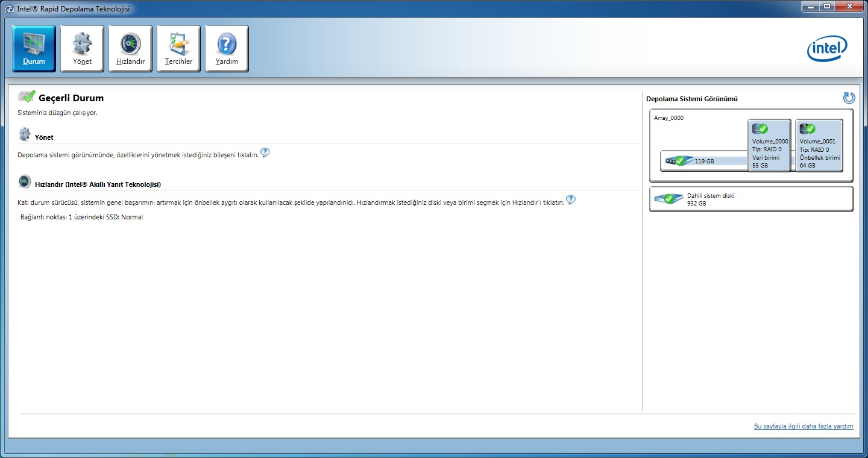The width and height of the screenshot is (868, 458).
Task: Switch to the Hızlandır tab
Action: point(130,49)
